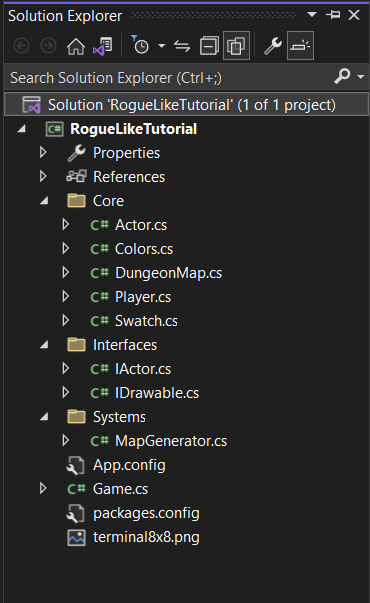
Task: Expand the DungeonMap.cs file node
Action: [66, 272]
